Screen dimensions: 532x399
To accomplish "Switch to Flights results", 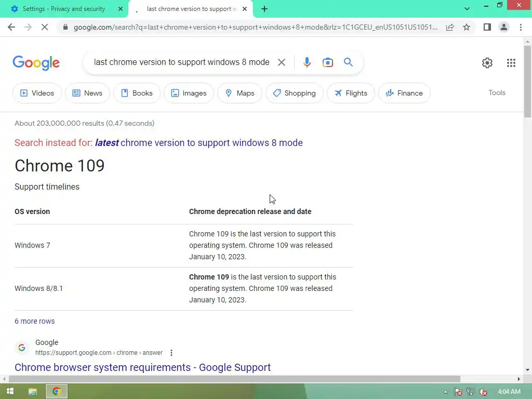I will pyautogui.click(x=351, y=93).
